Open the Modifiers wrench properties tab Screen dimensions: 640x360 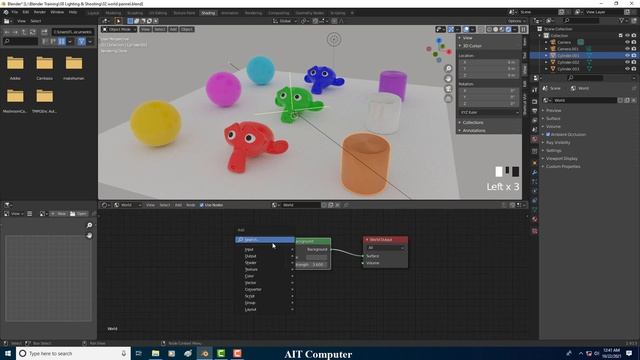pos(535,173)
